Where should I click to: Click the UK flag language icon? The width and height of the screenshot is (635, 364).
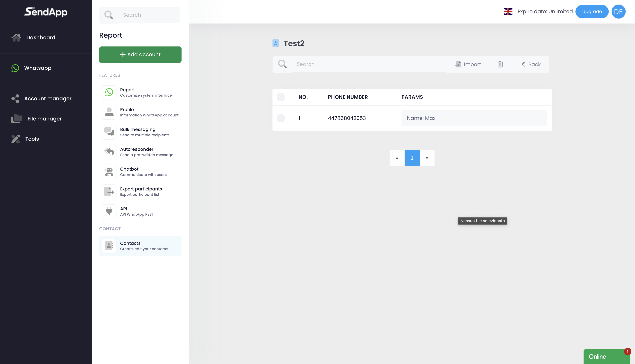[x=508, y=12]
